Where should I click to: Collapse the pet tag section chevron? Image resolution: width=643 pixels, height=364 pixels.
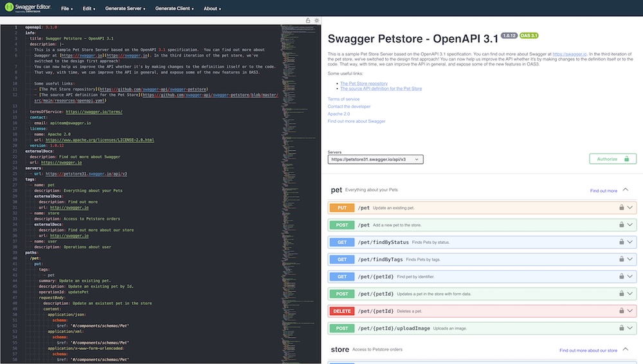630,190
